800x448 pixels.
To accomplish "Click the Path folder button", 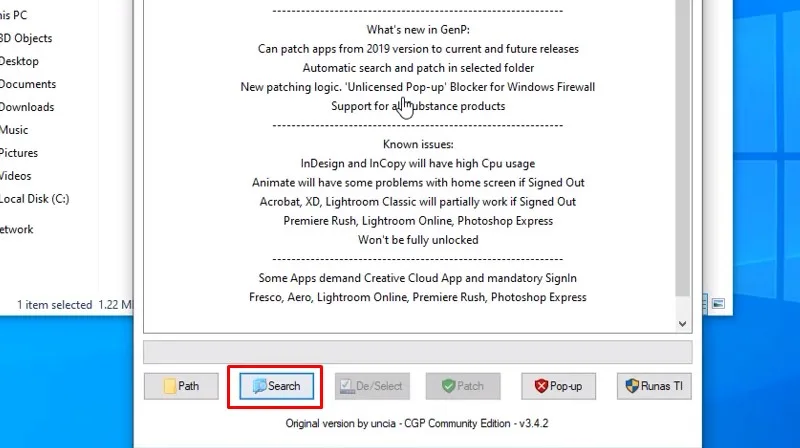I will click(181, 386).
